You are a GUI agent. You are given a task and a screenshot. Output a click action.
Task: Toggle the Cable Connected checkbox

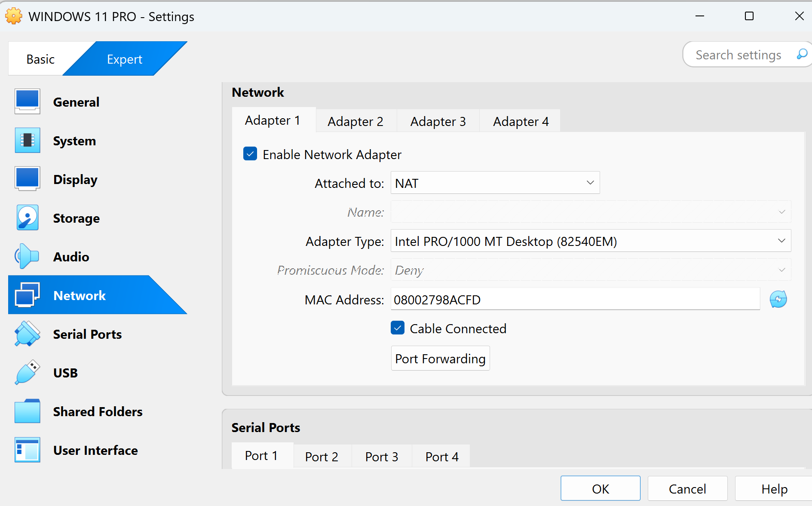coord(398,328)
